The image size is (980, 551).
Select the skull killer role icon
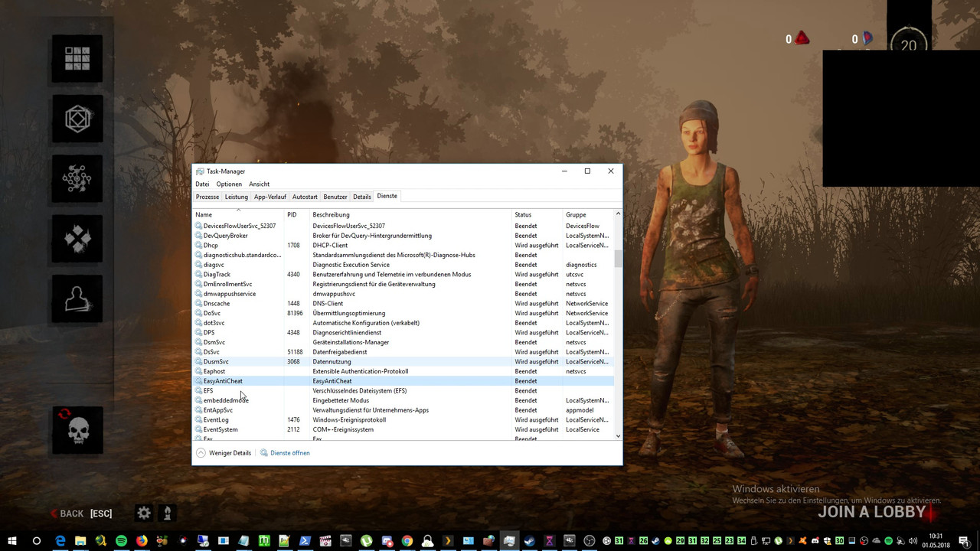point(77,430)
